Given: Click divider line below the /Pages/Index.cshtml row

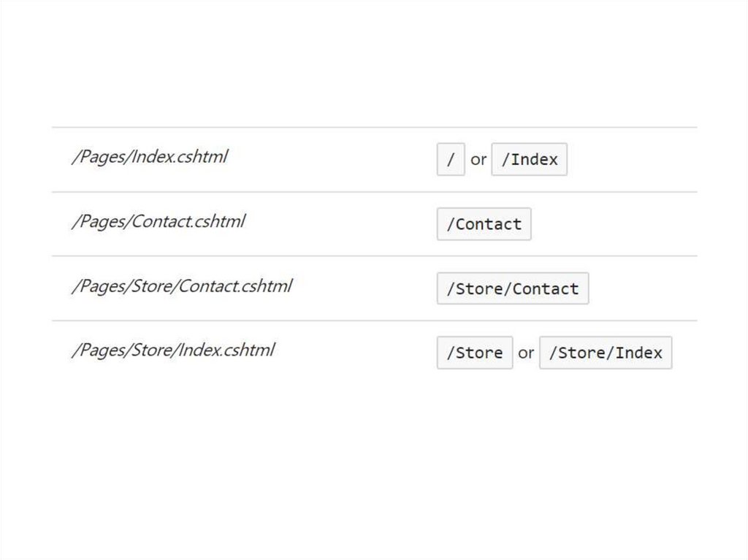Looking at the screenshot, I should (x=374, y=192).
